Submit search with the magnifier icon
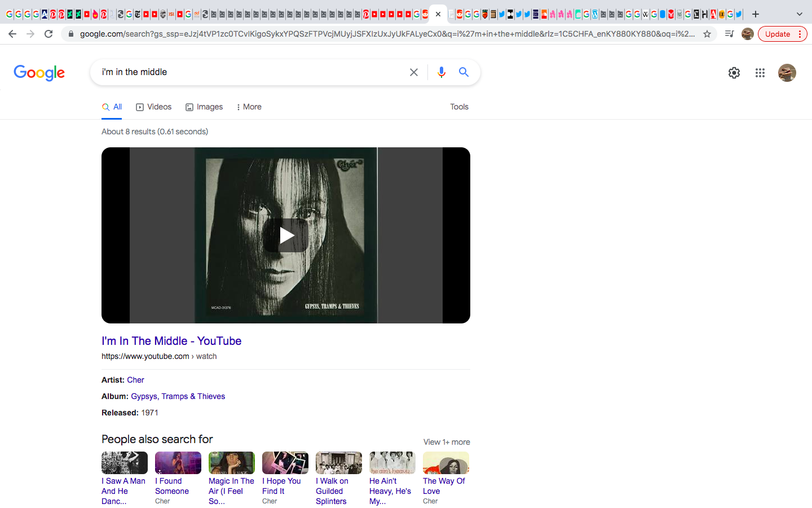This screenshot has height=508, width=812. pyautogui.click(x=464, y=72)
